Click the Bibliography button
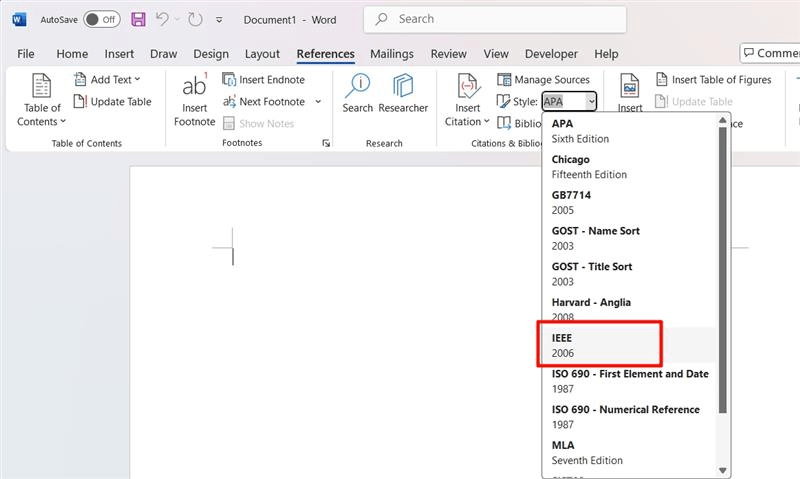 point(518,123)
